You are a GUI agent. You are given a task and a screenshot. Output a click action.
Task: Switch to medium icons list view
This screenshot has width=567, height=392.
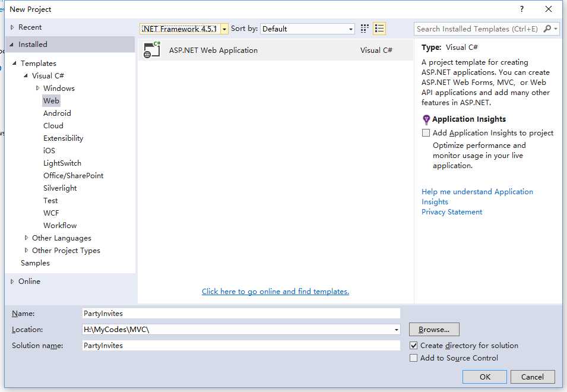[x=379, y=29]
